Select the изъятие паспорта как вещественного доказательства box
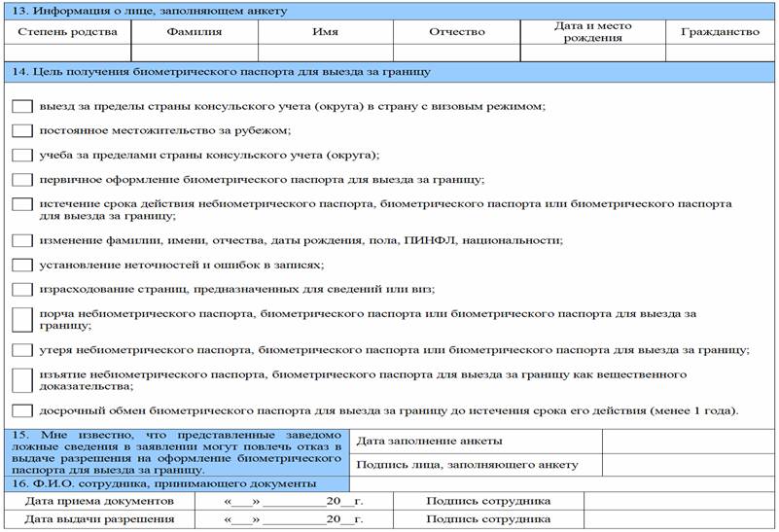This screenshot has height=532, width=779. tap(22, 380)
